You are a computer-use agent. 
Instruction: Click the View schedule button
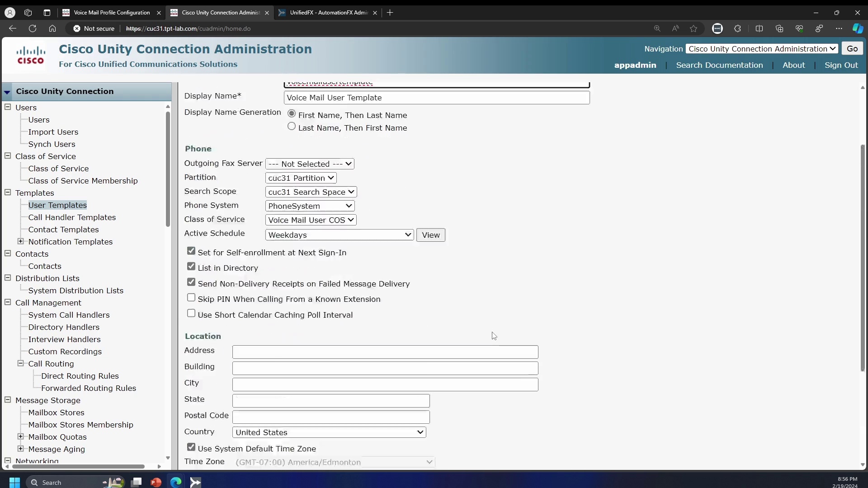click(430, 235)
